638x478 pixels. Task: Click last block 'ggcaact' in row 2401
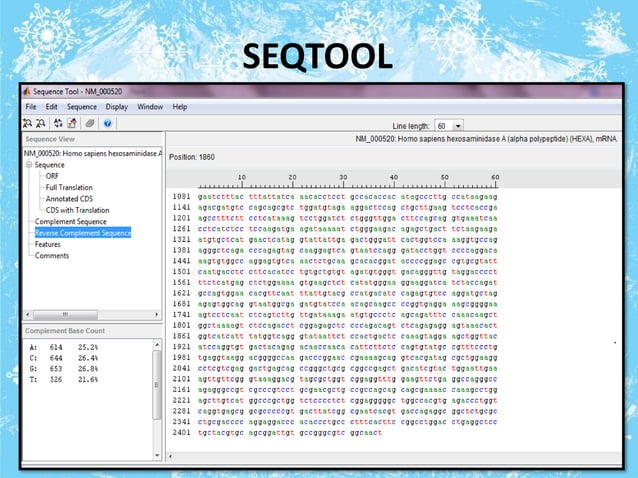[x=366, y=433]
